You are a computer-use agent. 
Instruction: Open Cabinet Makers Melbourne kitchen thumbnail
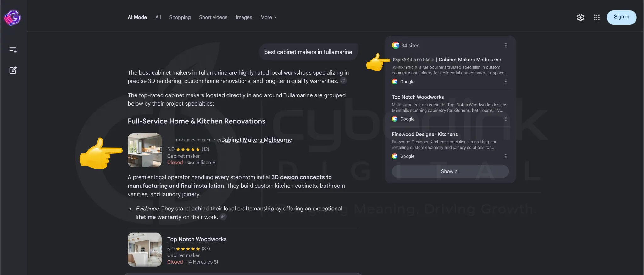[x=145, y=150]
